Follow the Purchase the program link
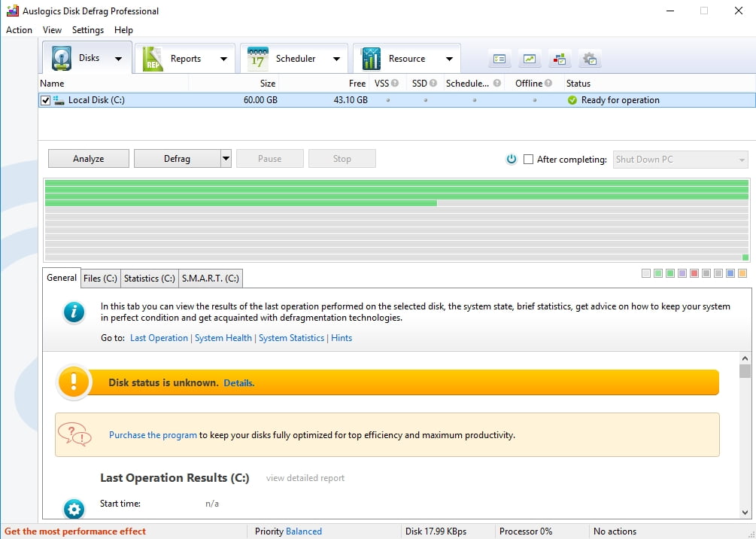The height and width of the screenshot is (539, 756). tap(153, 435)
